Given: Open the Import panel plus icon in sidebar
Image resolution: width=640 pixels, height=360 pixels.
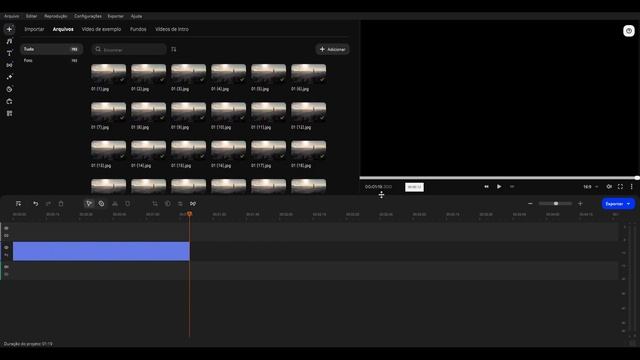Looking at the screenshot, I should pyautogui.click(x=9, y=29).
